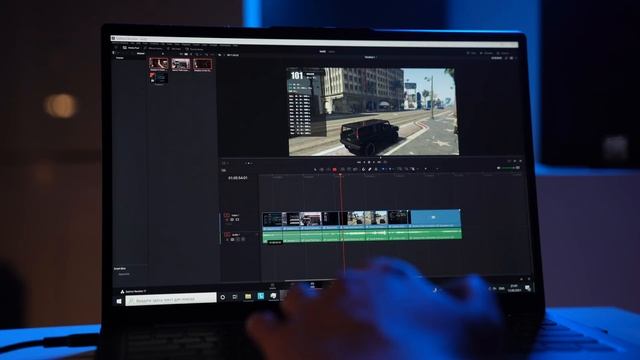Image resolution: width=640 pixels, height=360 pixels.
Task: Open the timeline view options icon left of toolbar
Action: (224, 170)
